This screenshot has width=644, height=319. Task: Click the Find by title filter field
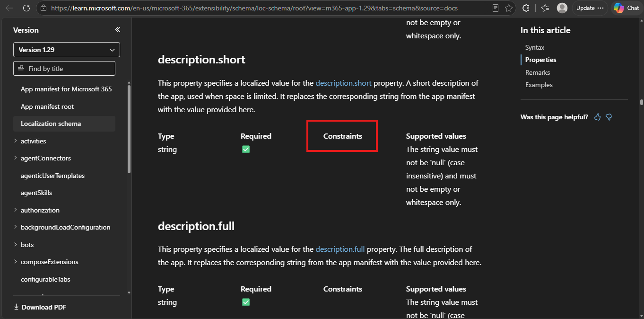(x=64, y=68)
